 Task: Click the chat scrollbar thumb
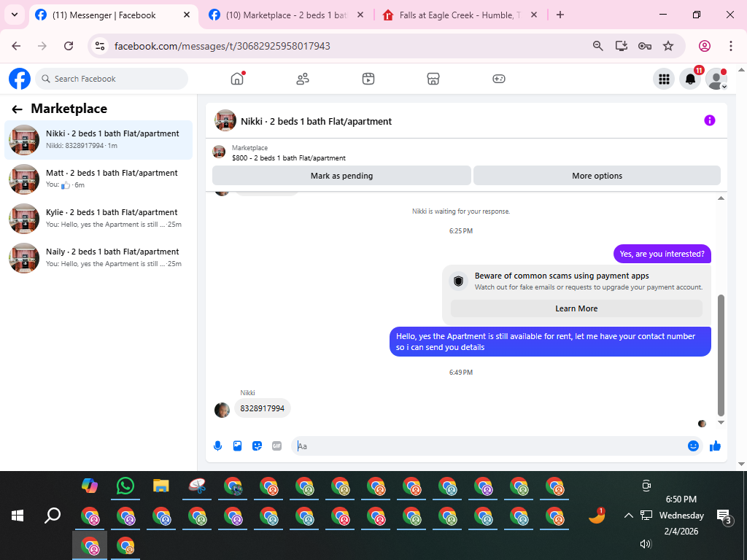click(721, 355)
